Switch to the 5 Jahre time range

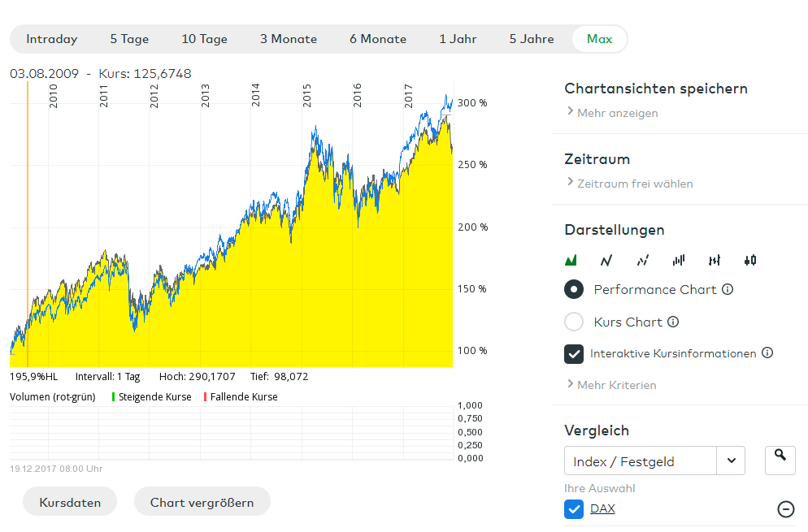[x=532, y=39]
